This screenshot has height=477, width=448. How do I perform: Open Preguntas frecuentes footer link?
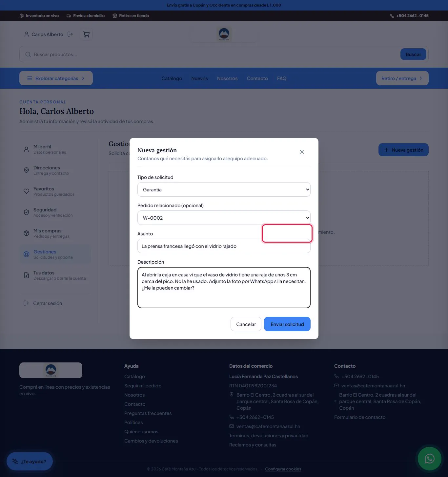148,413
